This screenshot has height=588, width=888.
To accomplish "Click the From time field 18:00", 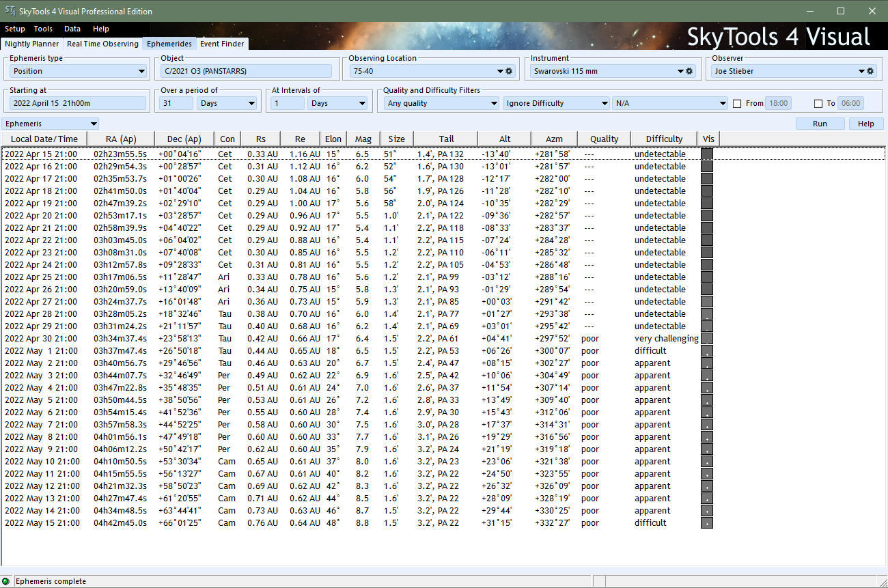I will [x=779, y=104].
